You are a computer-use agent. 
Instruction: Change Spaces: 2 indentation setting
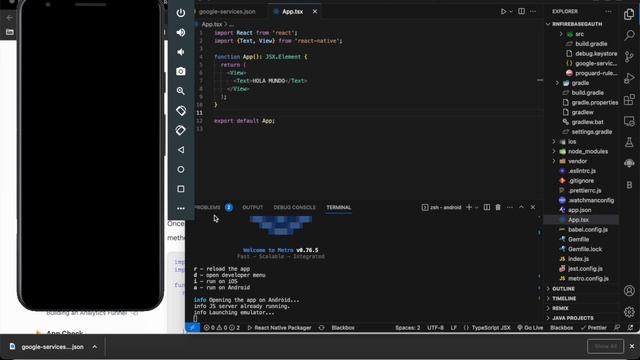click(407, 327)
